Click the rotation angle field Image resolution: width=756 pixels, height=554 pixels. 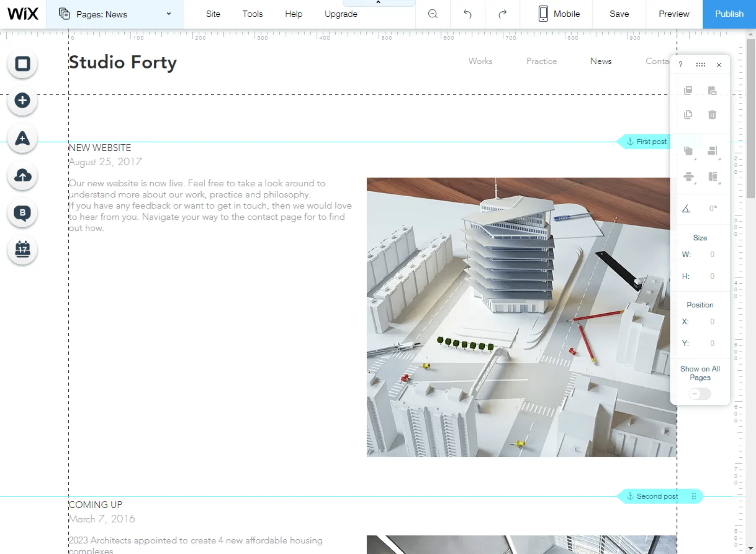pyautogui.click(x=713, y=208)
